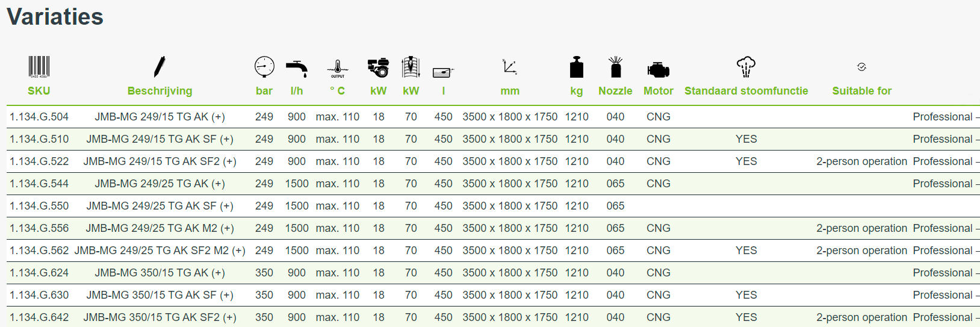This screenshot has width=980, height=327.
Task: Select SKU 1.134.G.642
Action: [x=39, y=317]
